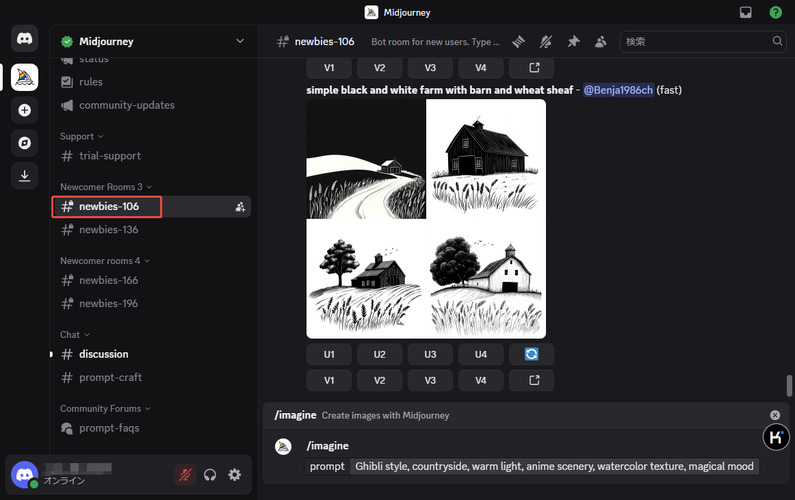Open the inbox icon in the title bar
Screen dimensions: 795x500
(x=745, y=13)
